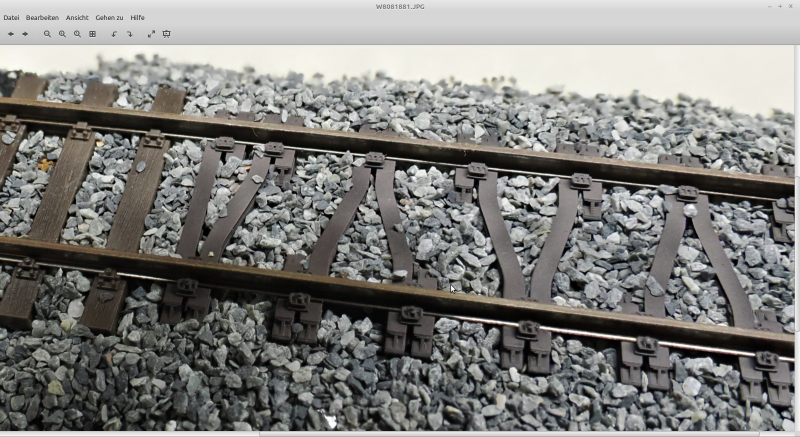Rotate the image counterclockwise

(114, 34)
